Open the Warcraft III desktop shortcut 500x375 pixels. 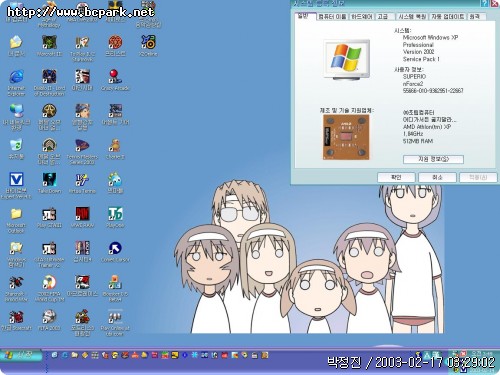49,43
